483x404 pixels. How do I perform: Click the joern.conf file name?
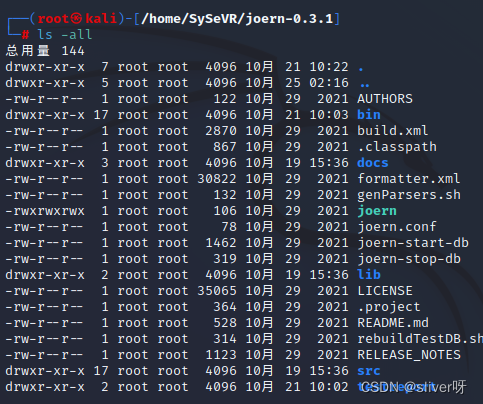tap(397, 227)
